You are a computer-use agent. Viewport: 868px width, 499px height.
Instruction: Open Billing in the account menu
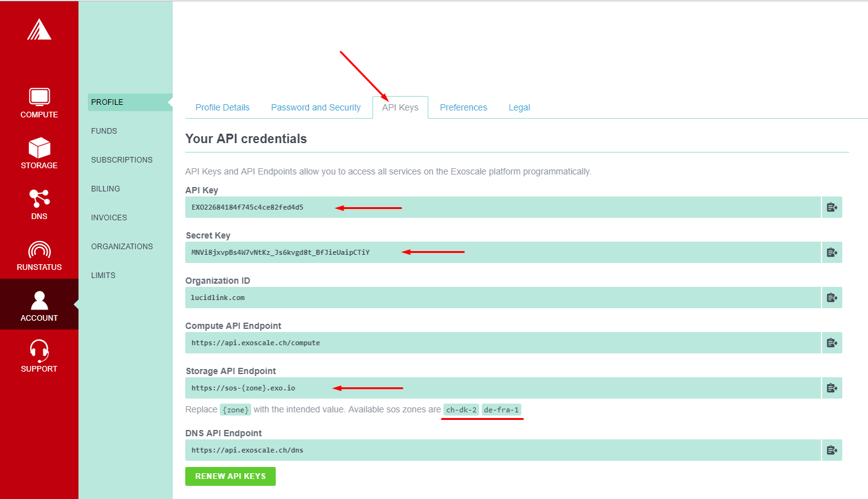[106, 189]
